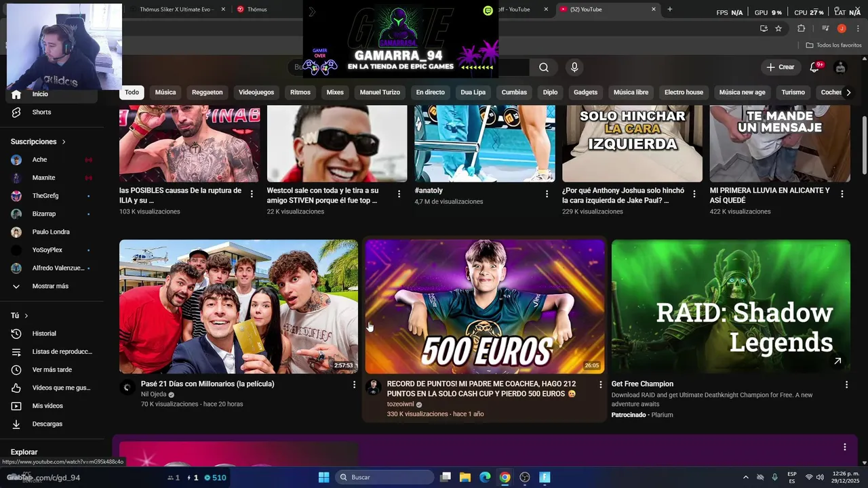868x488 pixels.
Task: Open options for Nil Ojeda video
Action: pyautogui.click(x=354, y=384)
